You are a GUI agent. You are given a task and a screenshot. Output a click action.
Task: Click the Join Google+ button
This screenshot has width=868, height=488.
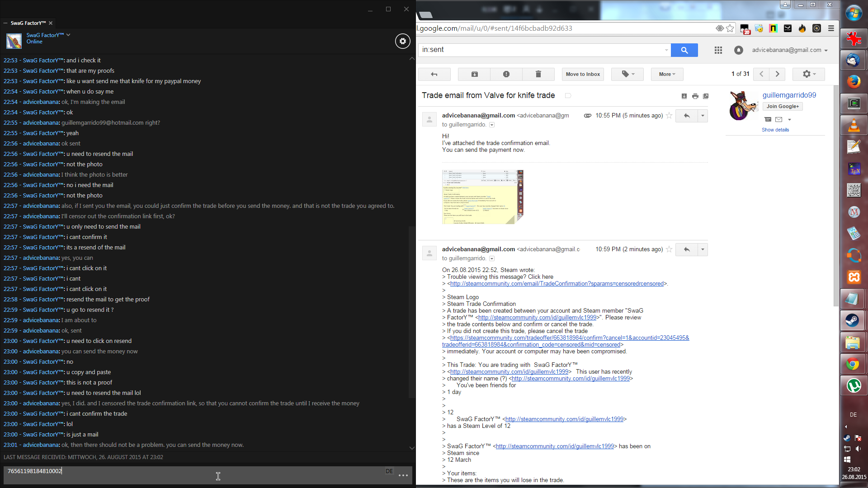click(783, 107)
